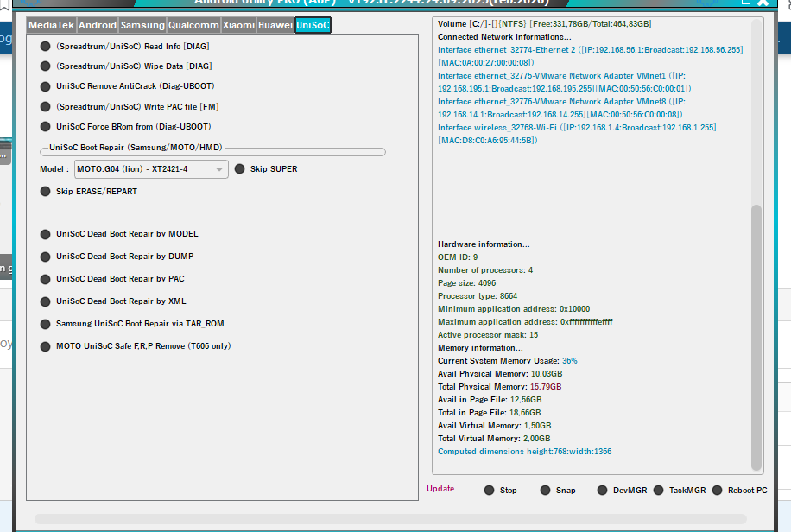
Task: Click the Connected Network Informations heading
Action: [x=504, y=37]
